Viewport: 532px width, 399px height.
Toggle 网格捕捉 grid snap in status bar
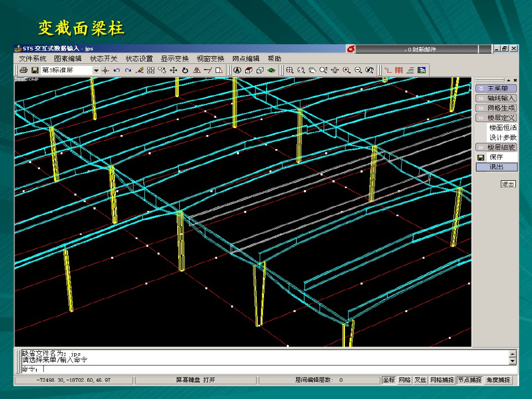[x=442, y=380]
